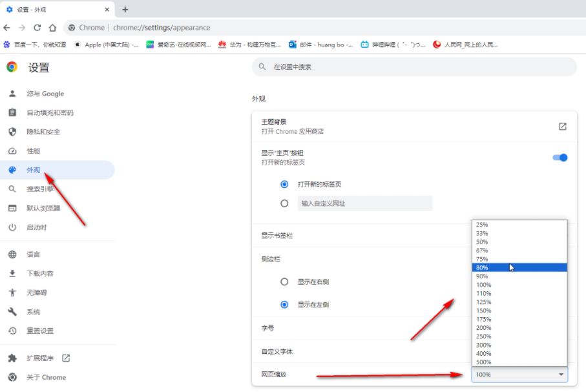Select the custom URL radio button
Viewport: 586px width, 392px height.
coord(284,203)
